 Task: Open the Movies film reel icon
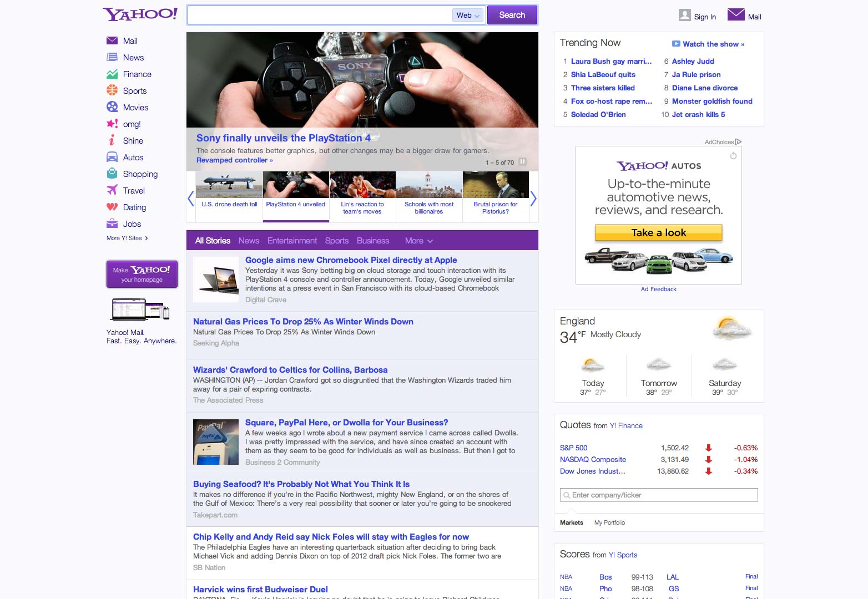112,107
